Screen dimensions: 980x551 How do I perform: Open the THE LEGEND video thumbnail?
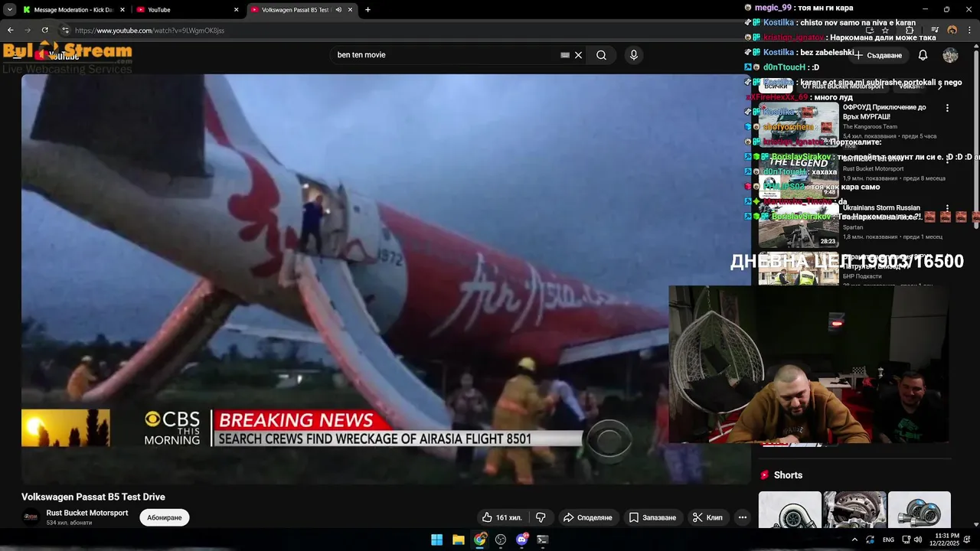click(799, 175)
